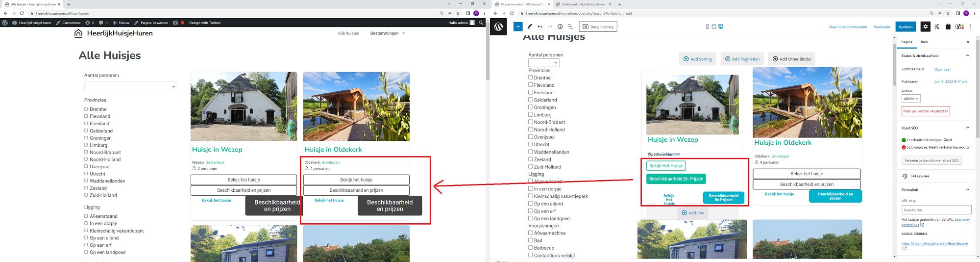Open new tab in right browser window
This screenshot has width=980, height=262.
point(620,4)
